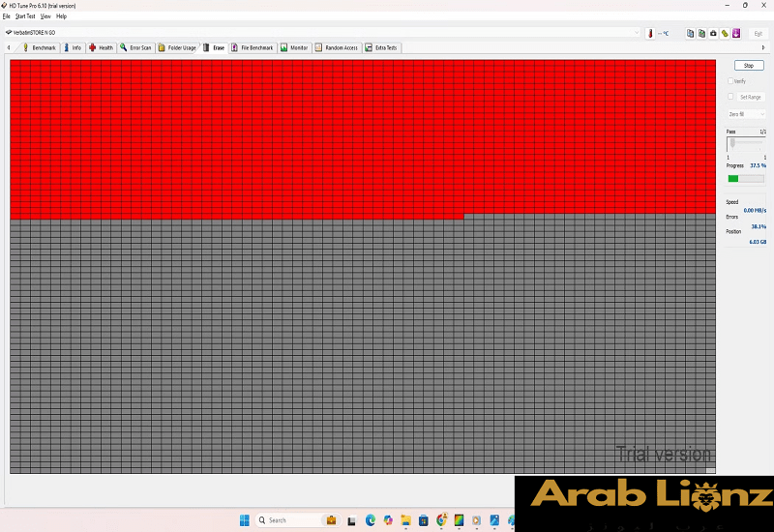The image size is (774, 532).
Task: Enable the Verify checkbox
Action: (730, 81)
